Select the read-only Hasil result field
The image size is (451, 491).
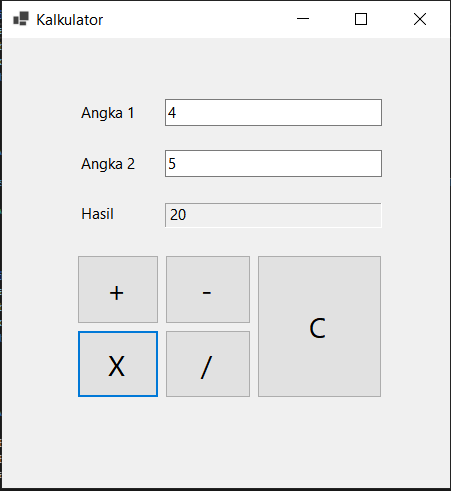[x=273, y=215]
